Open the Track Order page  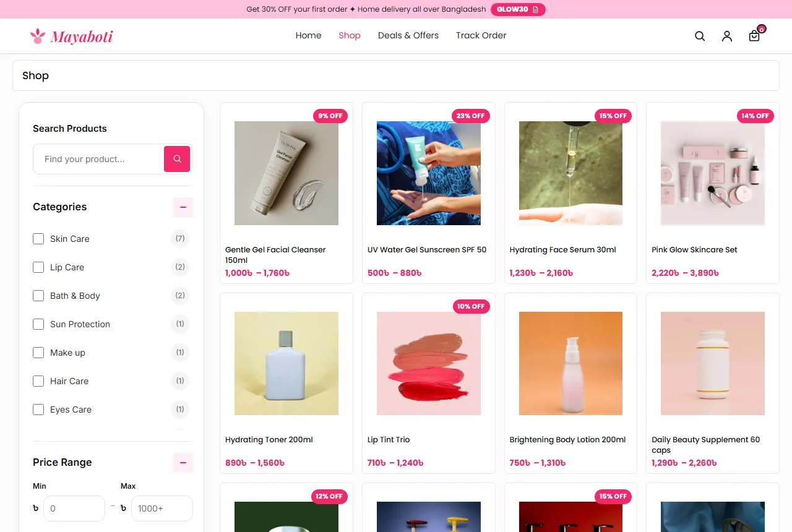click(x=481, y=35)
